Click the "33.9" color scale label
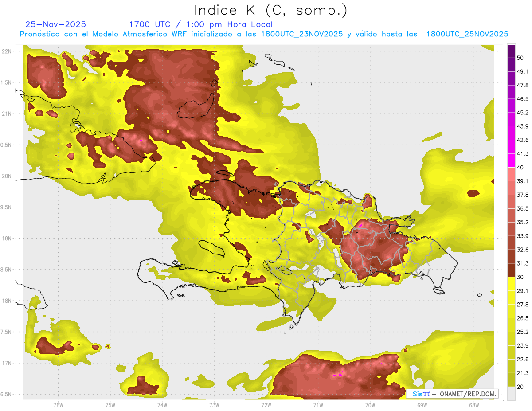Viewport: 532px width, 411px height. 523,236
